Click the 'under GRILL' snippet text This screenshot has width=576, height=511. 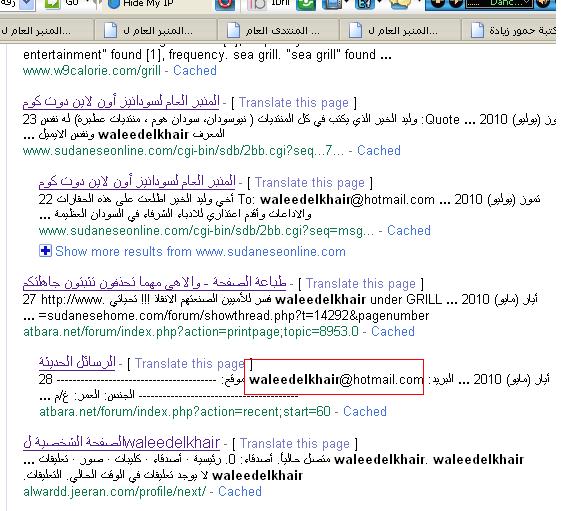pos(406,300)
